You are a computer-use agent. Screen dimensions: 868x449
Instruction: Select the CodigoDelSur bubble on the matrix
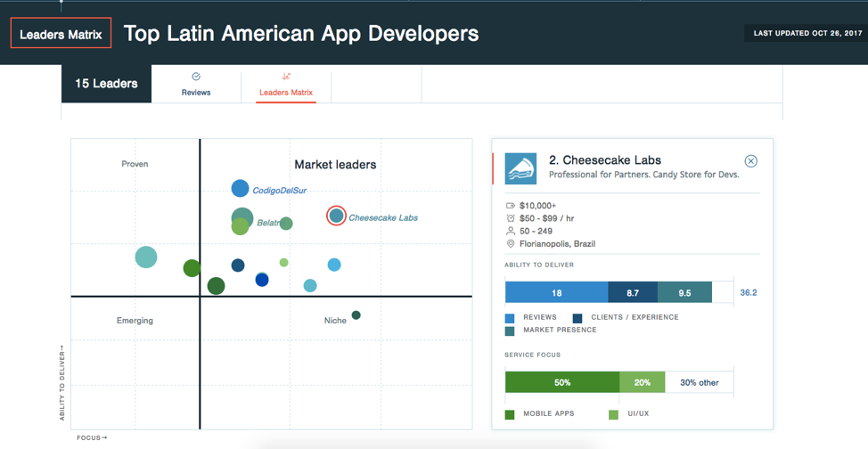pyautogui.click(x=240, y=188)
